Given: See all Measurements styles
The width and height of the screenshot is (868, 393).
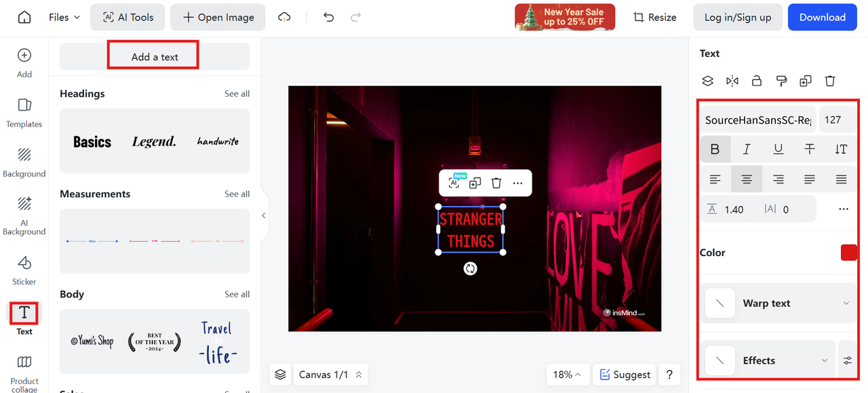Looking at the screenshot, I should pos(237,194).
